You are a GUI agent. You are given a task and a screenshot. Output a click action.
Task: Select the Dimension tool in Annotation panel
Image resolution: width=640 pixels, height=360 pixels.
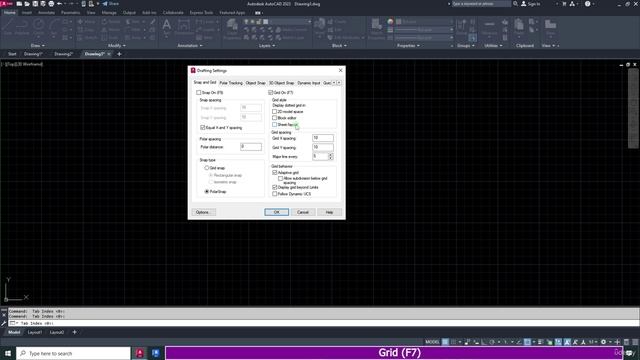coord(184,26)
